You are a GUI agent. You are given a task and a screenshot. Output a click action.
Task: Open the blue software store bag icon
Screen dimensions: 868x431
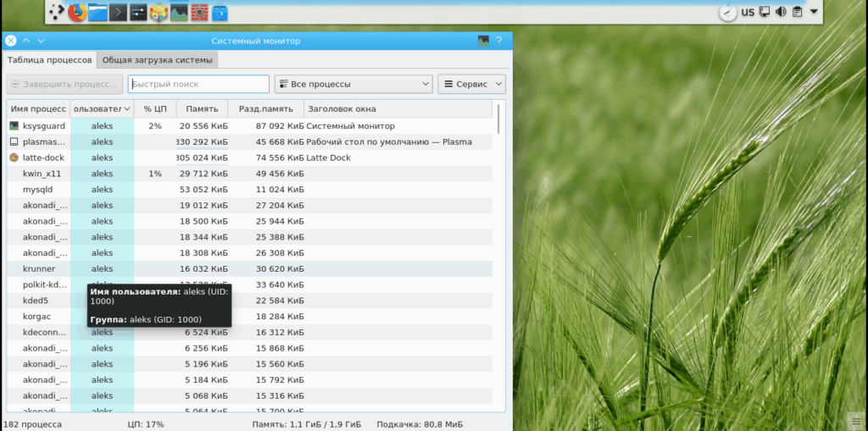point(220,13)
